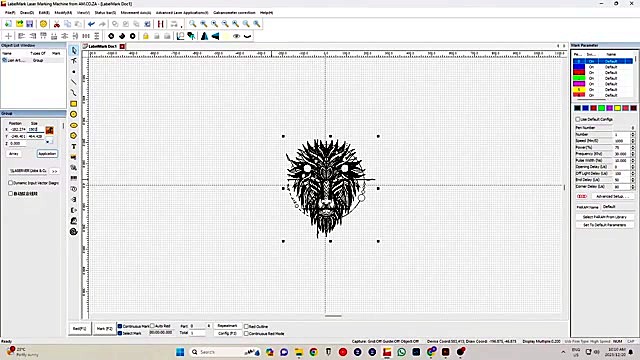Click the New document icon

coord(8,24)
